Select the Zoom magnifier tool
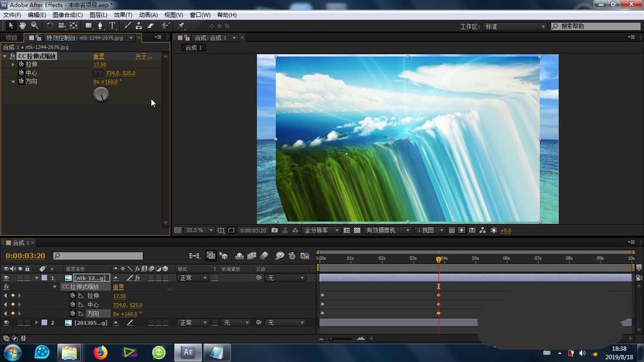The image size is (644, 362). pyautogui.click(x=35, y=26)
